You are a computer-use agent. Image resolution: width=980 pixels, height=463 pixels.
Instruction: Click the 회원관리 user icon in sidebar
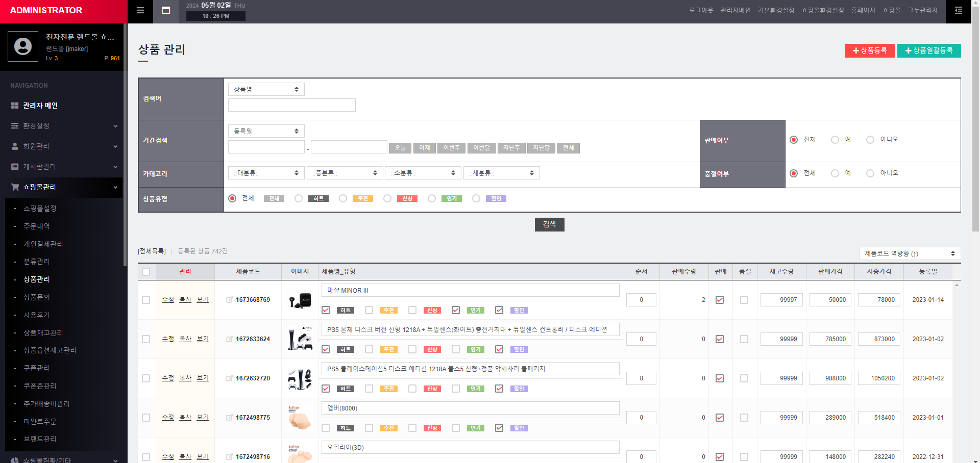click(x=15, y=146)
